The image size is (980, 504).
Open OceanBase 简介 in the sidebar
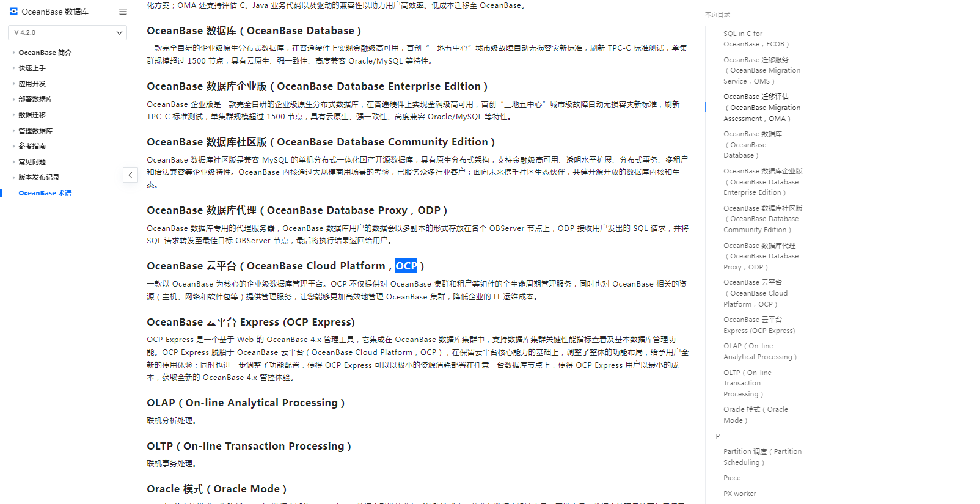coord(45,53)
